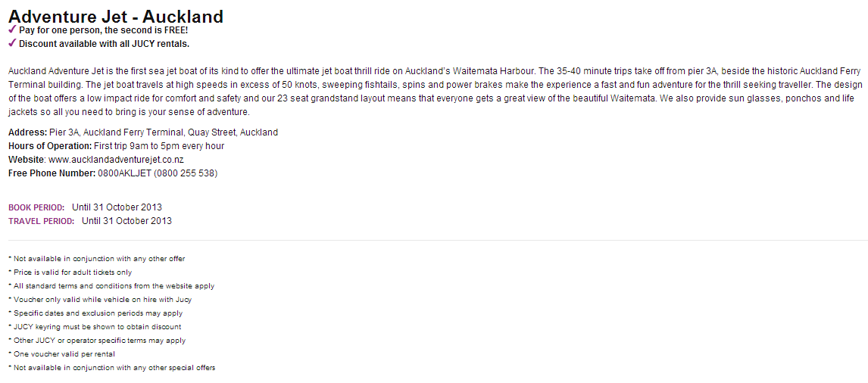Click the purple checkmark beside 'Pay for one person'
The height and width of the screenshot is (383, 868).
(12, 30)
